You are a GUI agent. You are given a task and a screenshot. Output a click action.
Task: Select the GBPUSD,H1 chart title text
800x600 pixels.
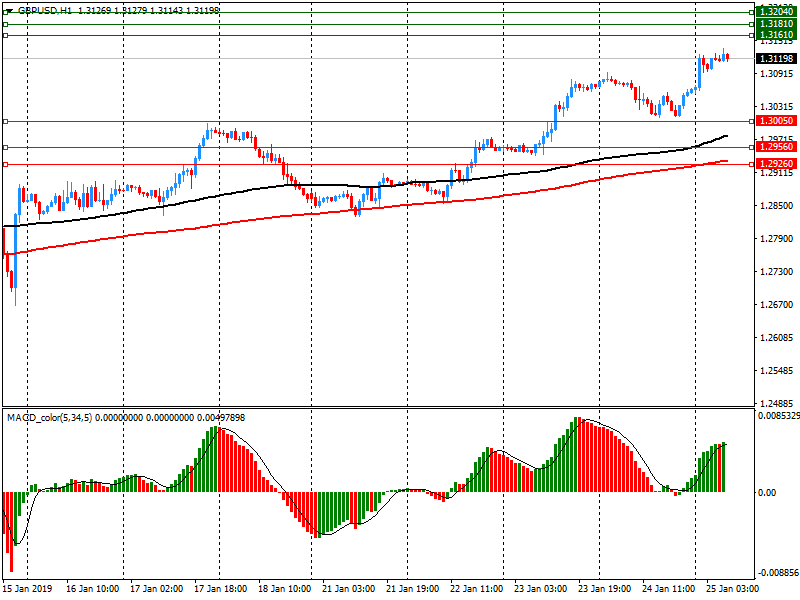pyautogui.click(x=45, y=10)
